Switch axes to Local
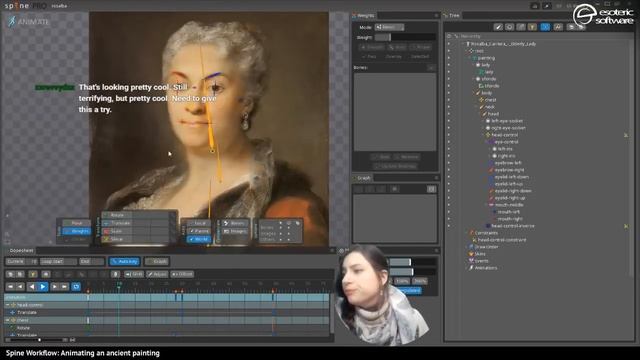Screen dimensions: 640x360 click(199, 223)
